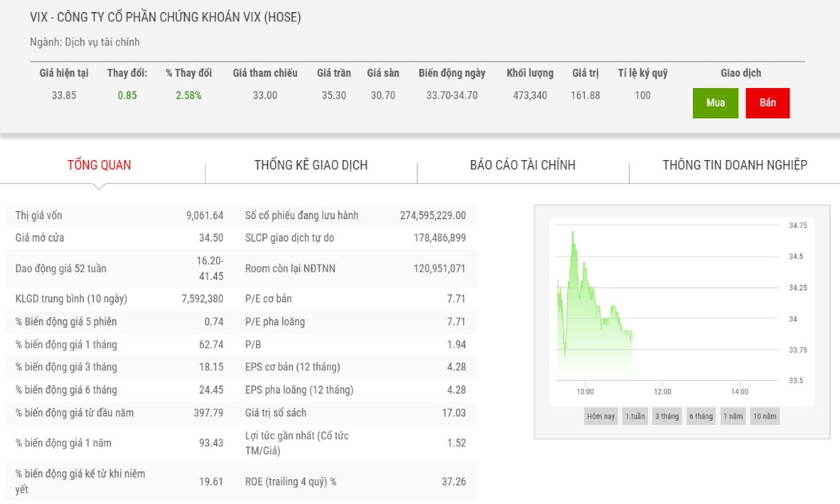The height and width of the screenshot is (504, 840).
Task: Display the 10 năm chart range
Action: [x=765, y=416]
